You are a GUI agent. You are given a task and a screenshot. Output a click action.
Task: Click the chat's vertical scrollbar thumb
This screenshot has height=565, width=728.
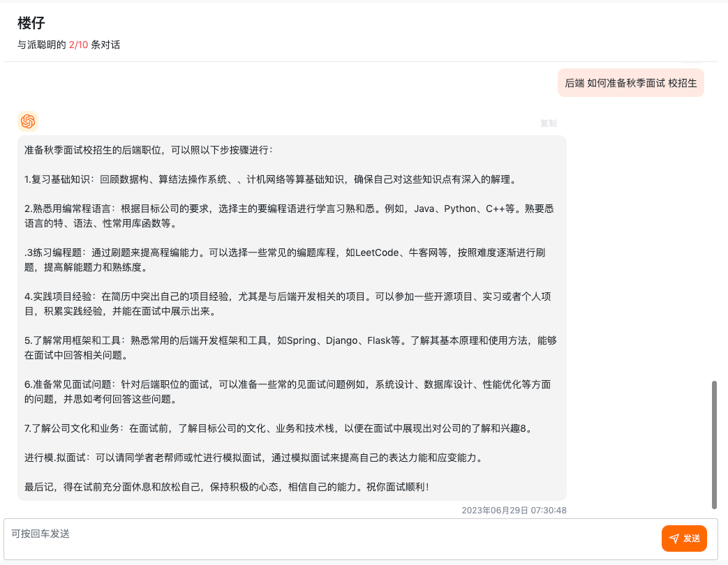[x=714, y=445]
